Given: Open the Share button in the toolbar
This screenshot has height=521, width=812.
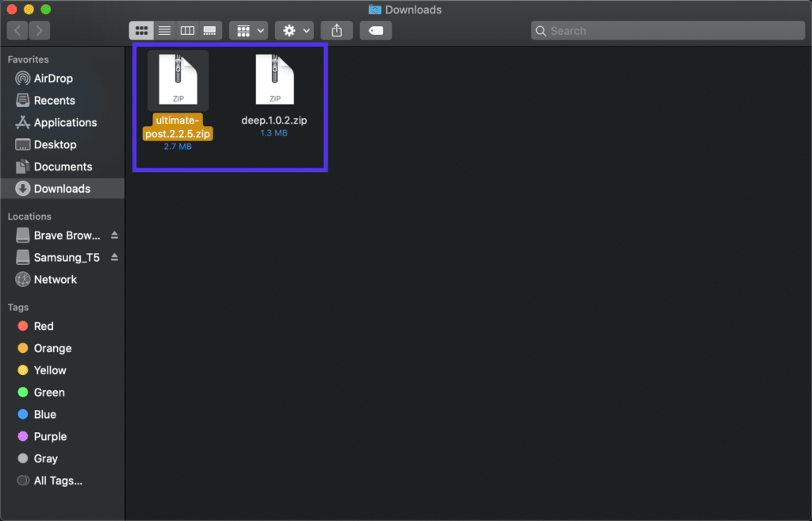Looking at the screenshot, I should (336, 30).
